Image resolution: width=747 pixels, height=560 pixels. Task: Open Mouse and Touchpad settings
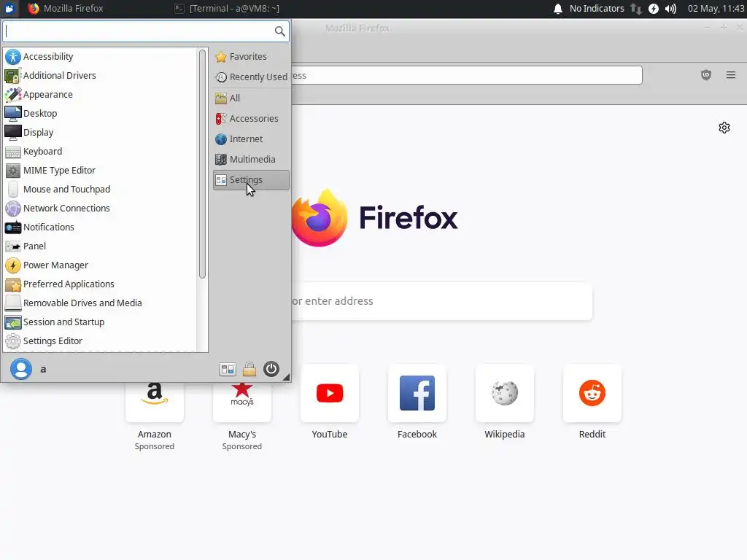point(100,190)
